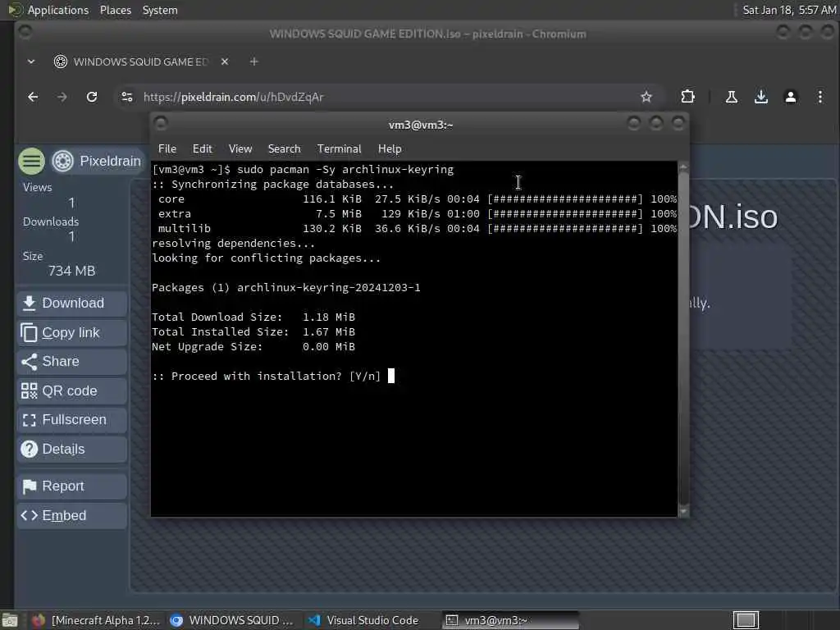Click the clock in the top panel
Screen dimensions: 840x630
(789, 10)
